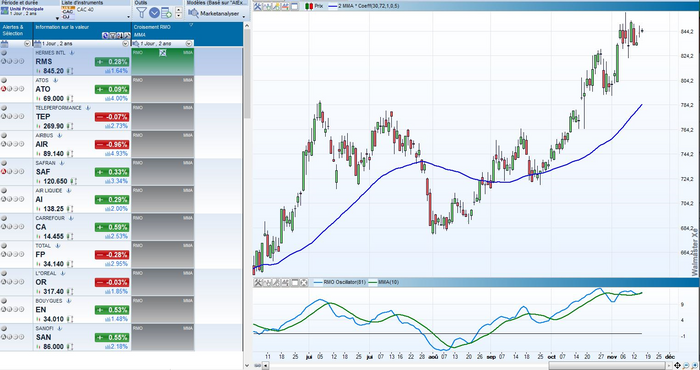Click the first magnifier zoom icon at bottom right

pyautogui.click(x=686, y=366)
